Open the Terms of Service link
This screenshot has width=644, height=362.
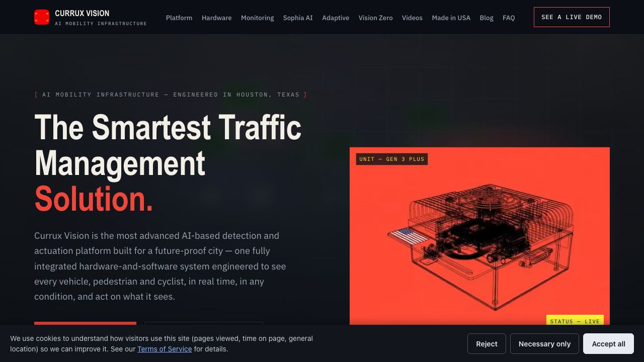click(x=165, y=349)
